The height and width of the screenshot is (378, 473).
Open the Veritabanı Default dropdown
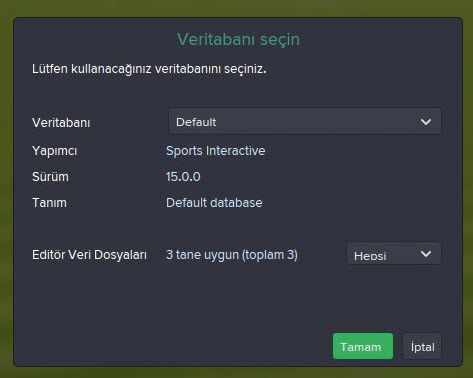(x=305, y=122)
